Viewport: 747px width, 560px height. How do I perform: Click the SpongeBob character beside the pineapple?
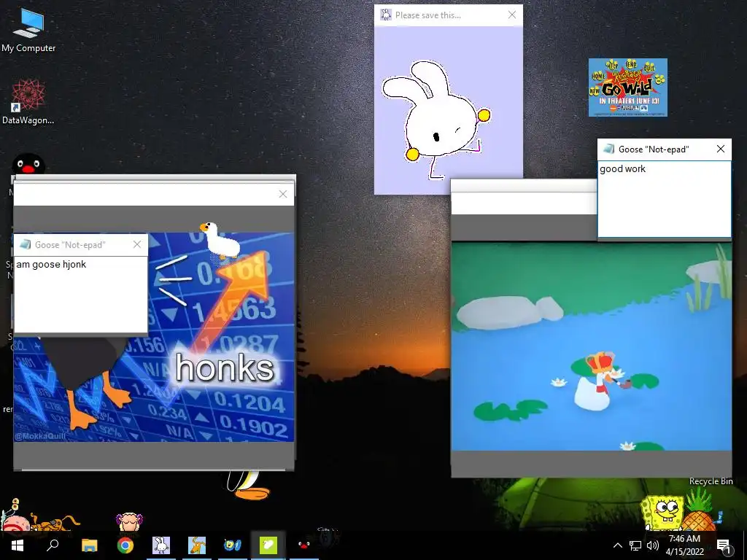pos(662,513)
